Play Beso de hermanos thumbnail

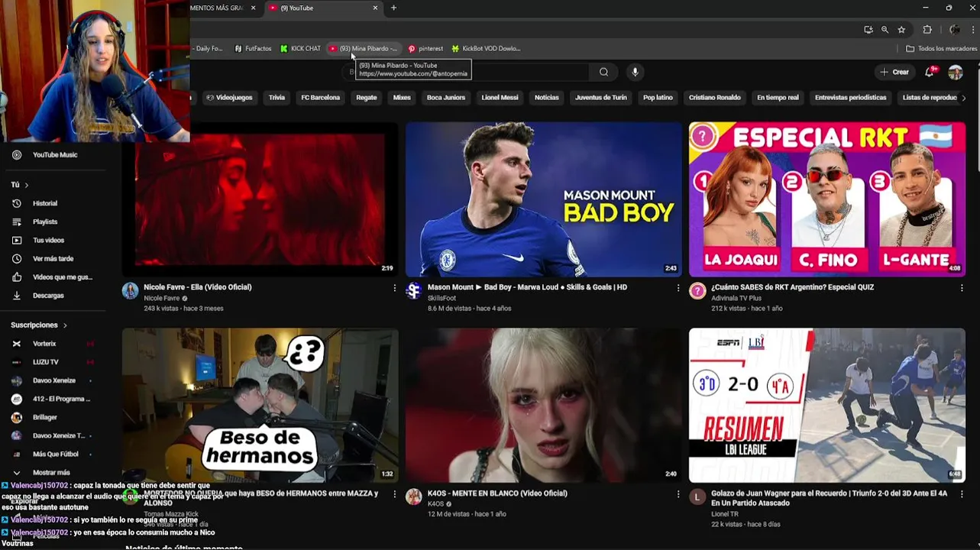(x=260, y=406)
